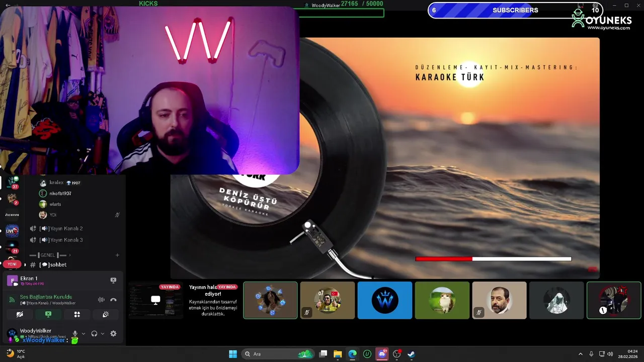644x362 pixels.
Task: Click the red karaoke progress bar
Action: coord(493,259)
